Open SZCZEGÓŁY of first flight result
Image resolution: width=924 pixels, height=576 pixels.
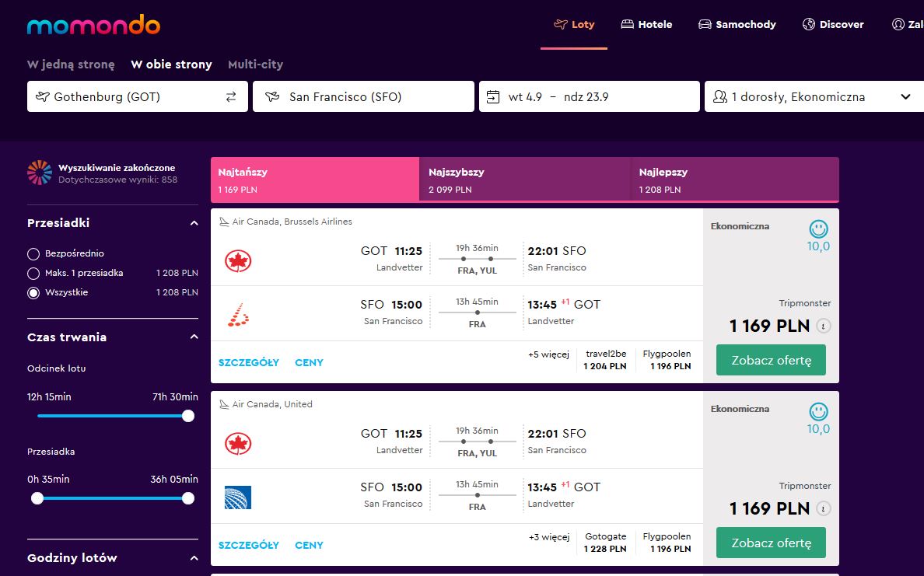[249, 363]
